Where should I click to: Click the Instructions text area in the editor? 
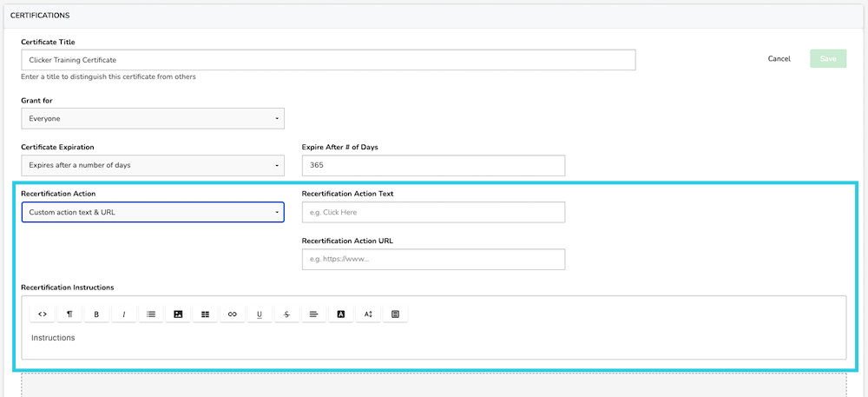click(433, 338)
